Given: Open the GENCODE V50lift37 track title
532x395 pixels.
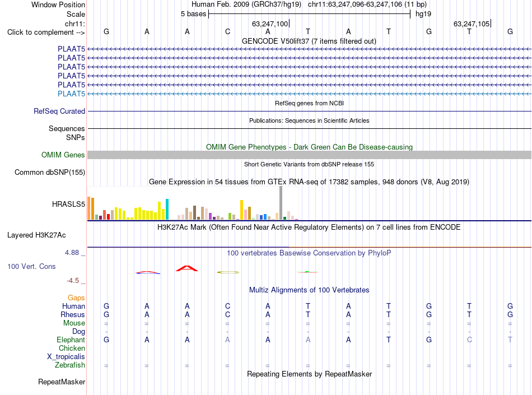Looking at the screenshot, I should 309,41.
